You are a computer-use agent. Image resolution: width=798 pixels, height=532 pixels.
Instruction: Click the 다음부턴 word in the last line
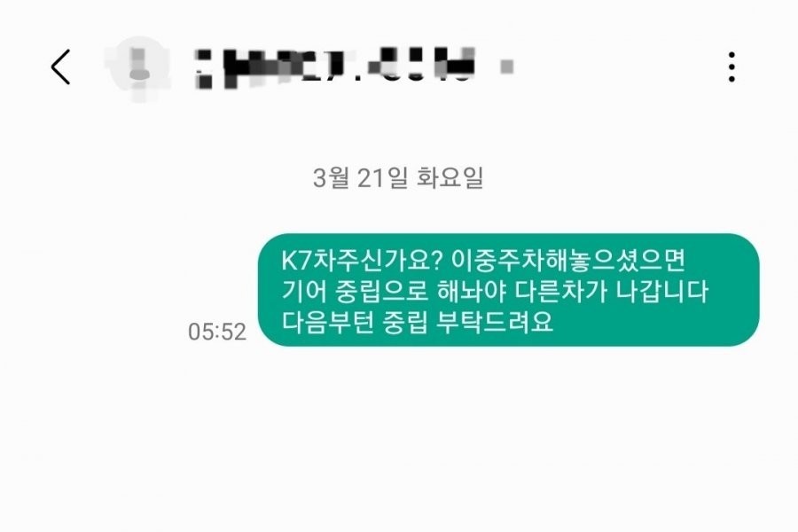tap(328, 322)
